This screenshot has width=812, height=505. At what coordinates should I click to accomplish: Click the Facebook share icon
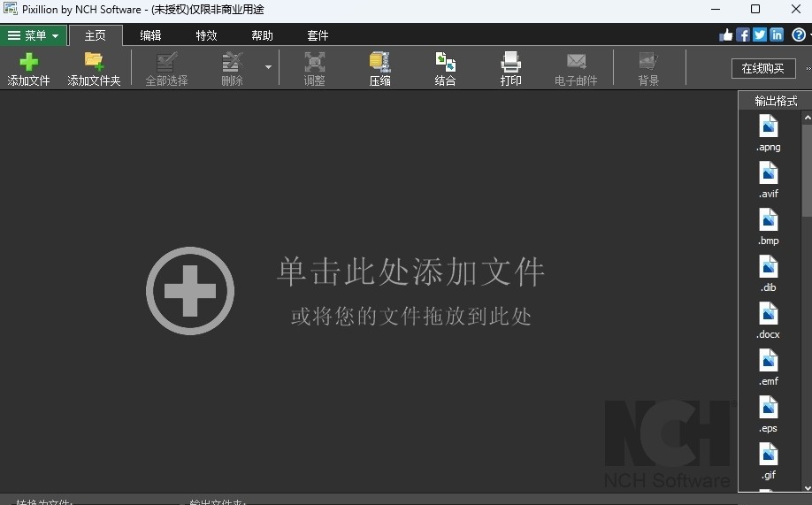(x=743, y=34)
